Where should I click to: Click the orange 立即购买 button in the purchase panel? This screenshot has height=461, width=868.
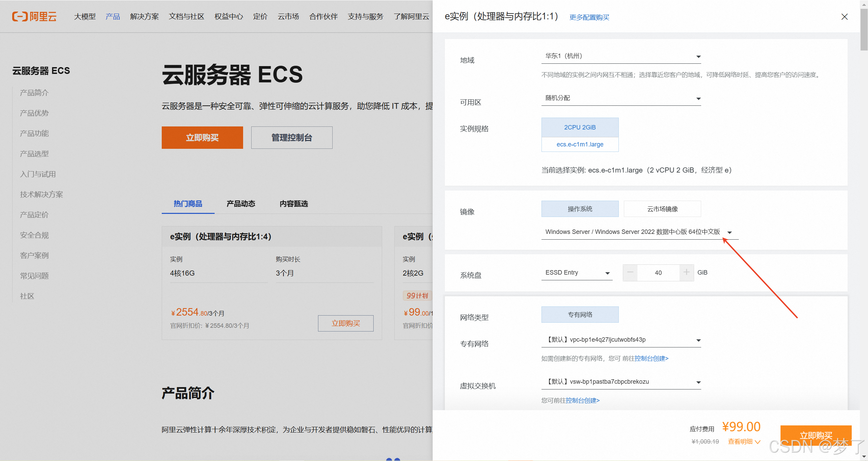click(815, 435)
